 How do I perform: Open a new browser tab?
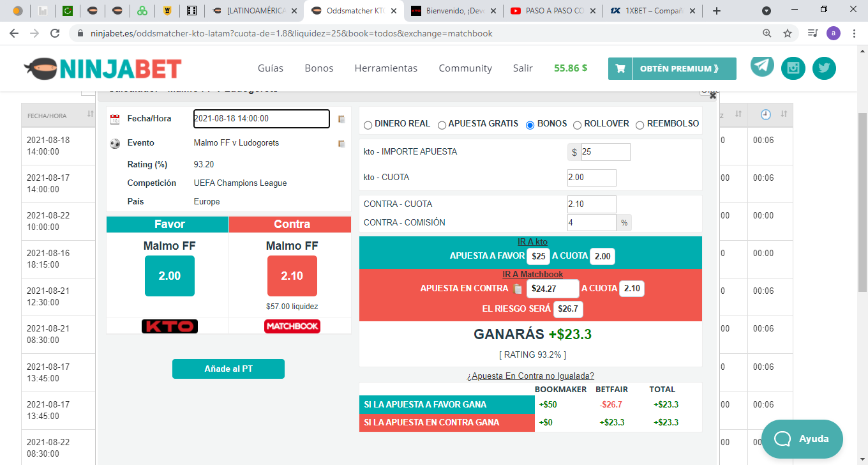(x=717, y=11)
